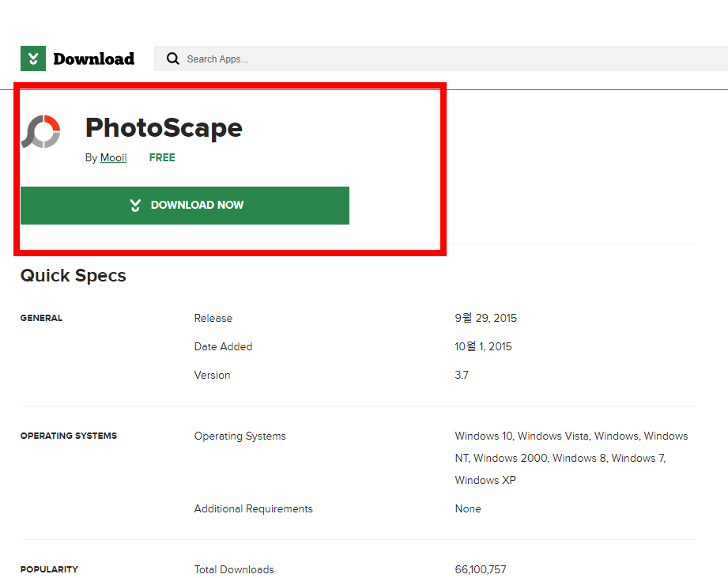Click the OPERATING SYSTEMS section label

pyautogui.click(x=69, y=436)
